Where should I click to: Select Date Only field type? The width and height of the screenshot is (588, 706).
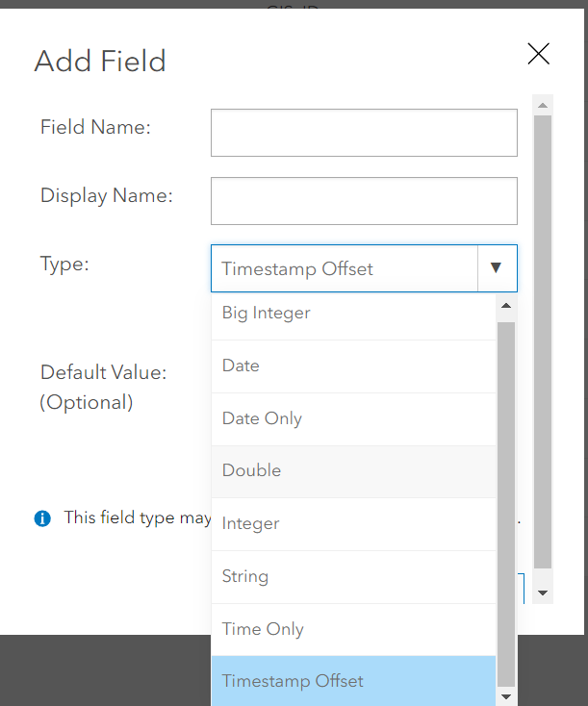pos(353,419)
